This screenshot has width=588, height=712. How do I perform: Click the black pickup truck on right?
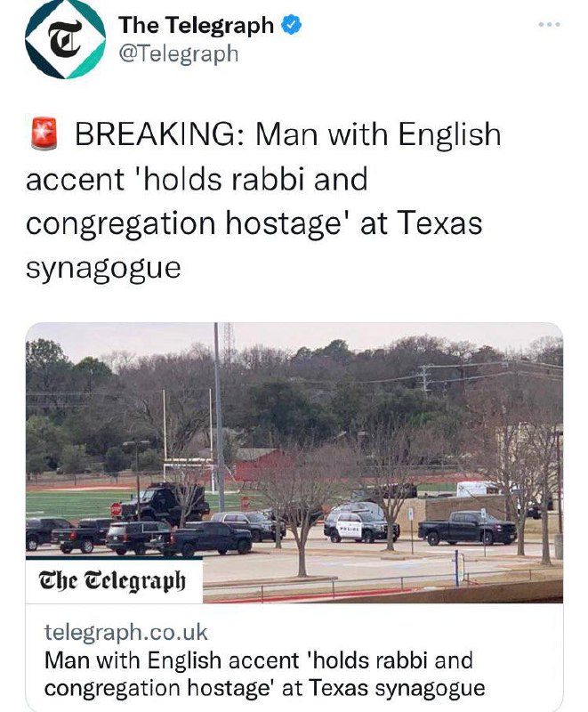(x=467, y=527)
